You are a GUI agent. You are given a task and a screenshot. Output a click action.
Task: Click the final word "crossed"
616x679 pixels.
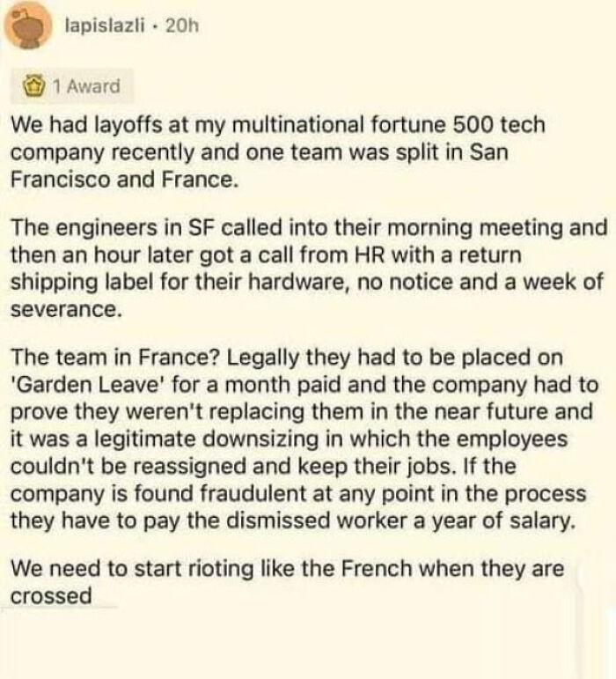click(51, 596)
